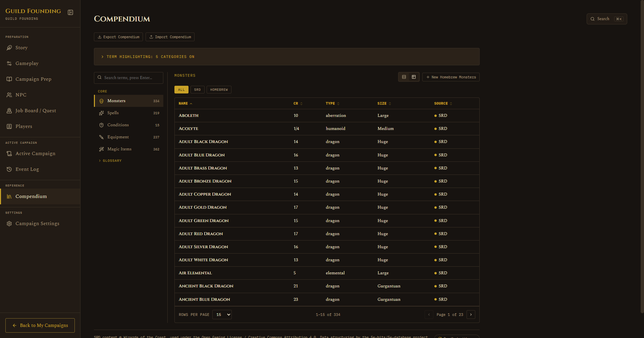Sort table by CR column

(x=298, y=104)
